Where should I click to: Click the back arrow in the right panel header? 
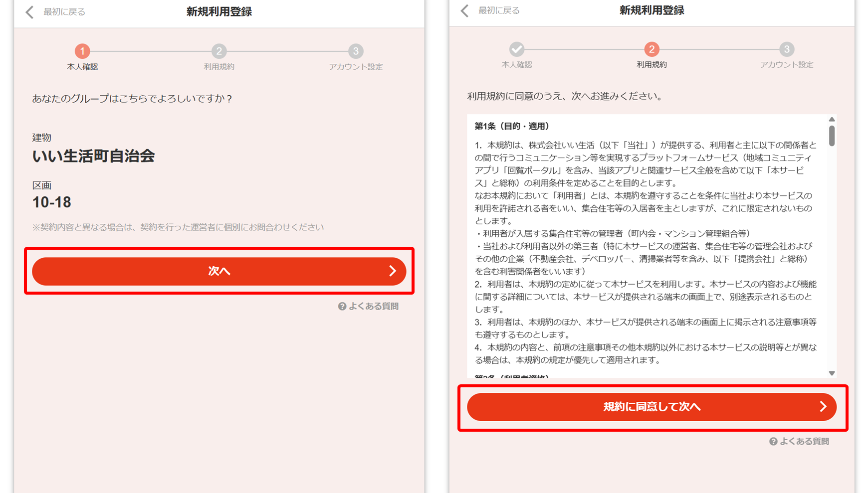point(464,10)
